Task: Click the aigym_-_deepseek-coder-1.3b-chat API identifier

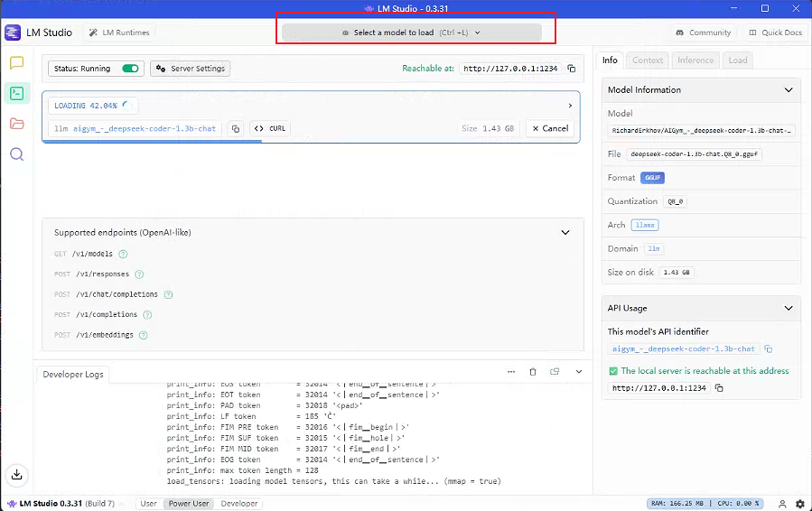Action: point(683,349)
